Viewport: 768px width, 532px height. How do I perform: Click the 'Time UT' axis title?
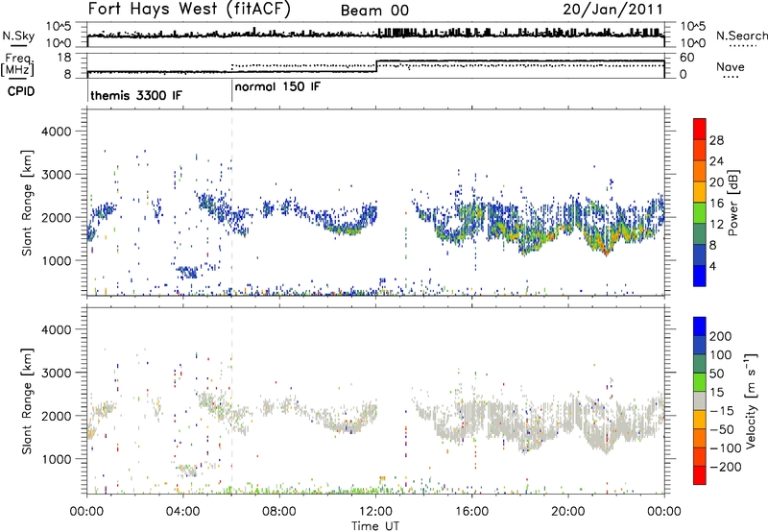click(375, 525)
